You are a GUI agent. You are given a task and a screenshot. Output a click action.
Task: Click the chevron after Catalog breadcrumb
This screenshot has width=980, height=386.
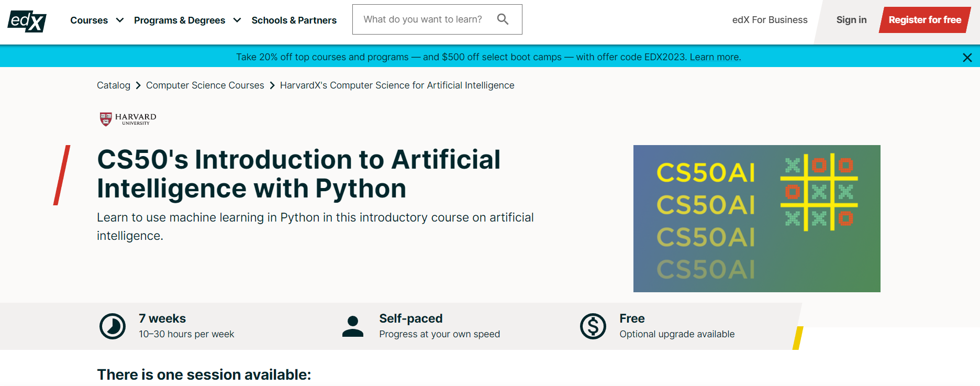click(x=138, y=85)
